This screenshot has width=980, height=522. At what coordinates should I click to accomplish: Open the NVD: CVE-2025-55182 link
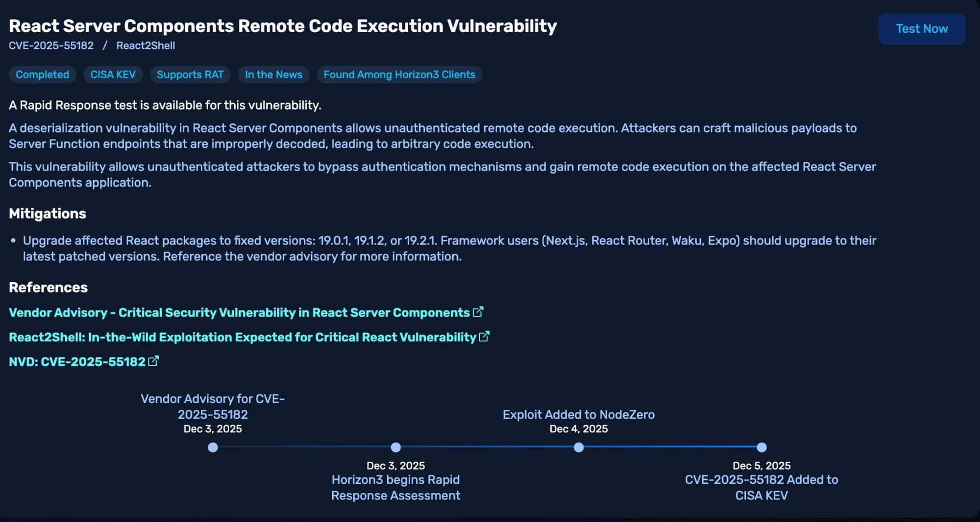tap(77, 362)
